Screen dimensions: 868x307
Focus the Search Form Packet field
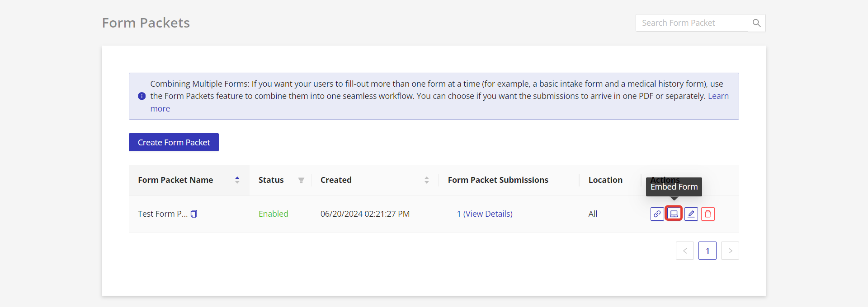(x=691, y=23)
